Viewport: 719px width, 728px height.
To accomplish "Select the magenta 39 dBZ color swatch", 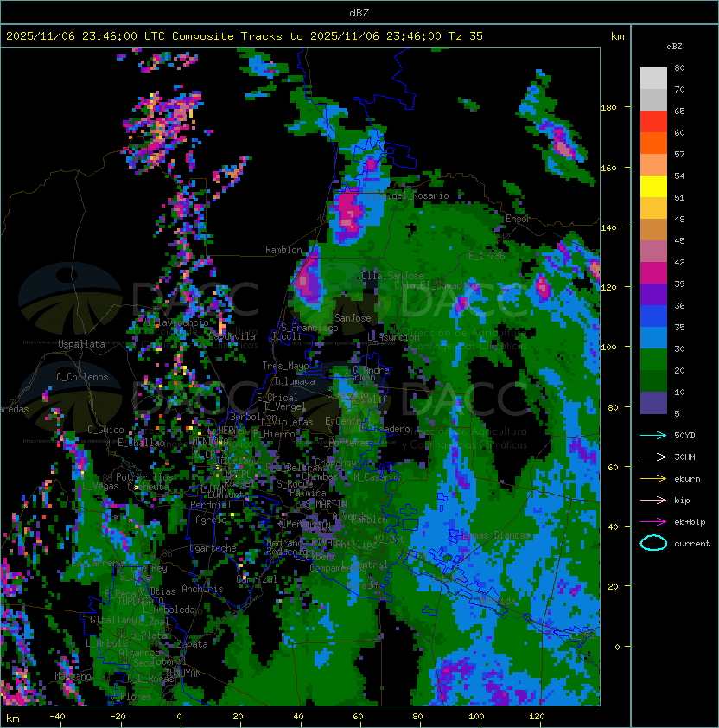I will click(653, 273).
